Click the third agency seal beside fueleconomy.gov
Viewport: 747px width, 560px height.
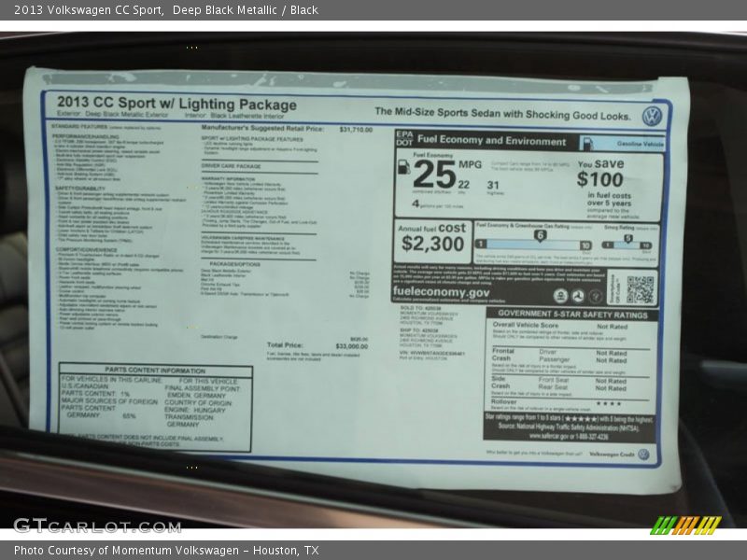[595, 296]
